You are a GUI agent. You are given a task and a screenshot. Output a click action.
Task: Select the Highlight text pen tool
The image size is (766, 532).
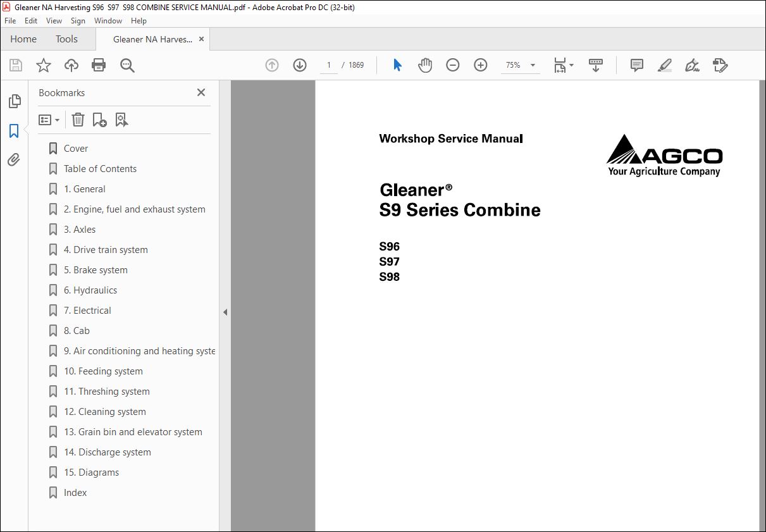[x=664, y=65]
